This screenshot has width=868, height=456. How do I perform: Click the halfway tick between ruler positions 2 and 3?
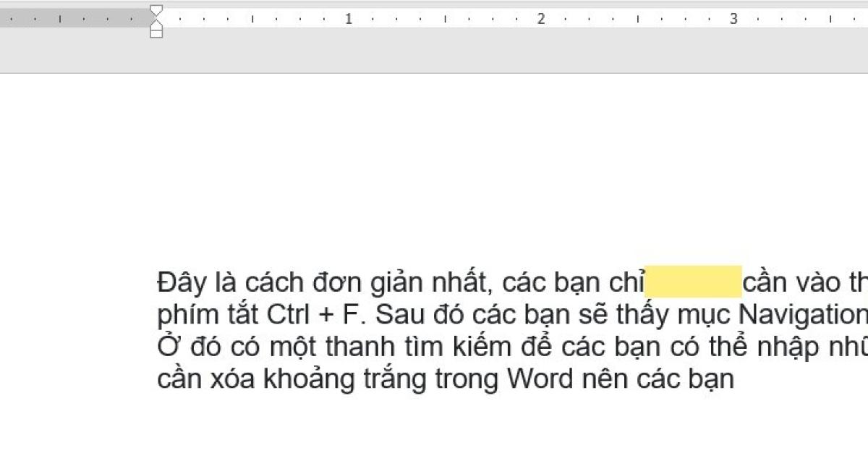tap(639, 18)
